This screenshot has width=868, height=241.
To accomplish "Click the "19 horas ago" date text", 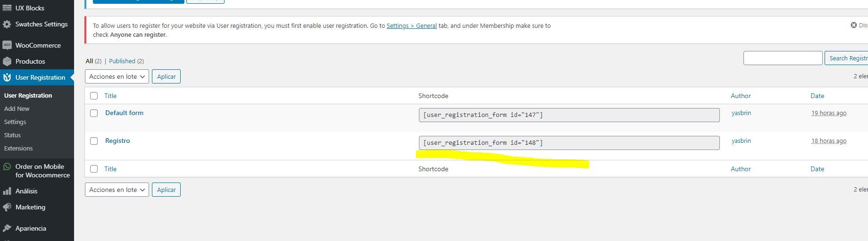I will pos(829,113).
